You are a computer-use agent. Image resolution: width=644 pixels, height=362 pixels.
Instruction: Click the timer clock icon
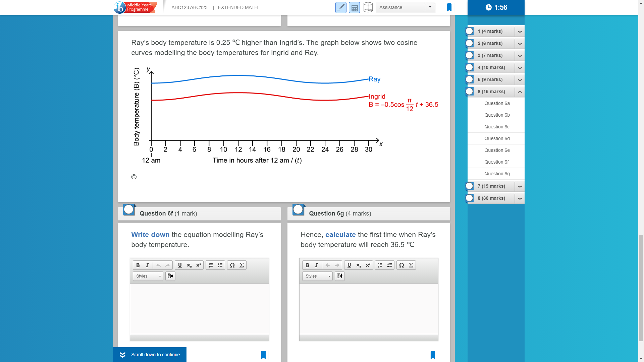point(489,7)
